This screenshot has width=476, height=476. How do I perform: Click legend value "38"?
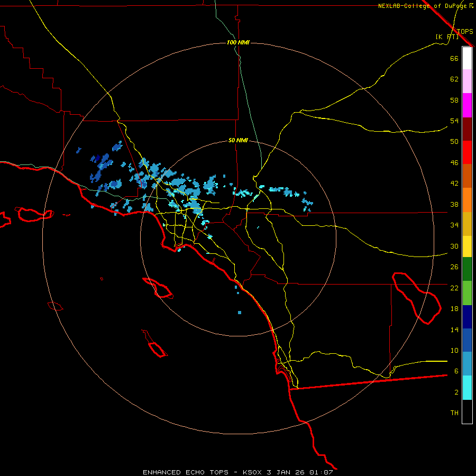tap(454, 204)
